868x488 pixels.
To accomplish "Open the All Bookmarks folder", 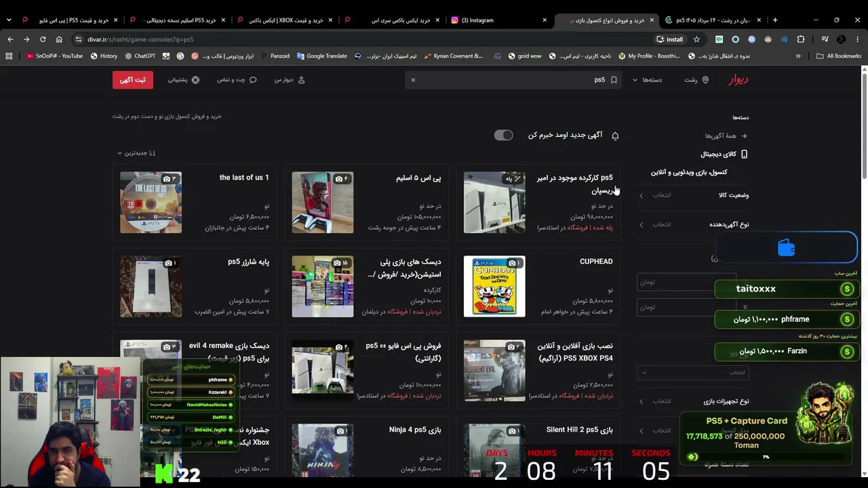I will tap(839, 56).
